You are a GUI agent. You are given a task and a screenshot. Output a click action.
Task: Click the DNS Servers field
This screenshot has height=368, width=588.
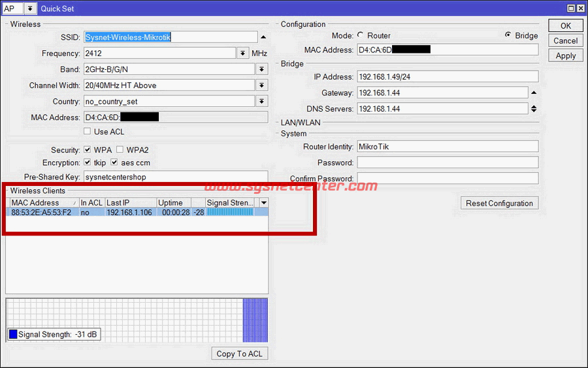coord(442,109)
